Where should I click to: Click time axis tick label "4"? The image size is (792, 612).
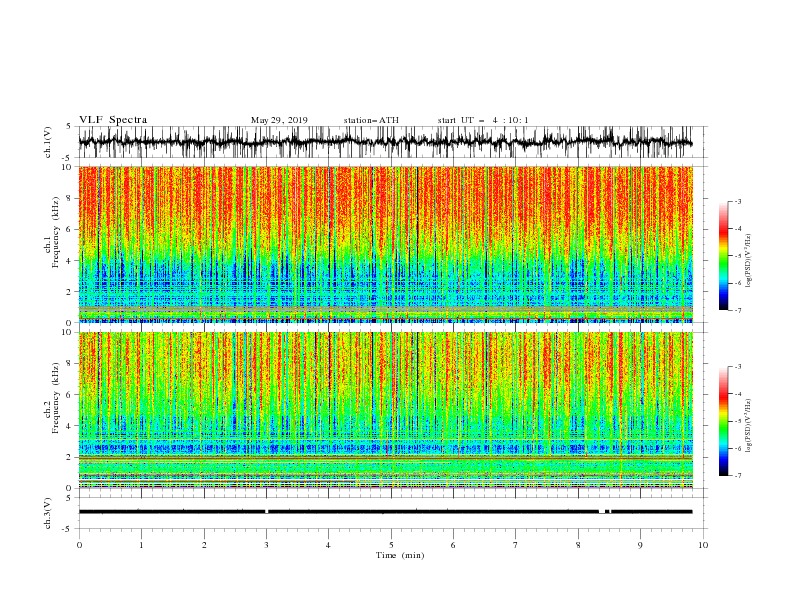[328, 545]
